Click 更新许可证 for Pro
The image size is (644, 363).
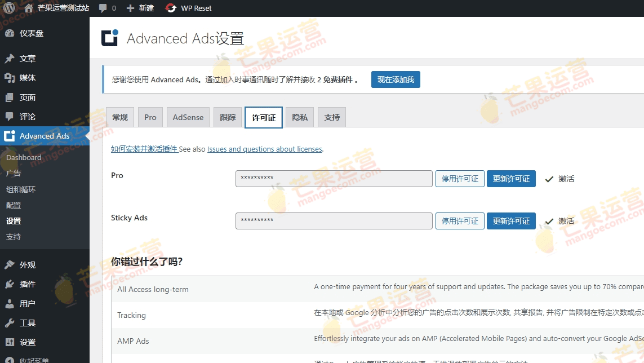512,179
